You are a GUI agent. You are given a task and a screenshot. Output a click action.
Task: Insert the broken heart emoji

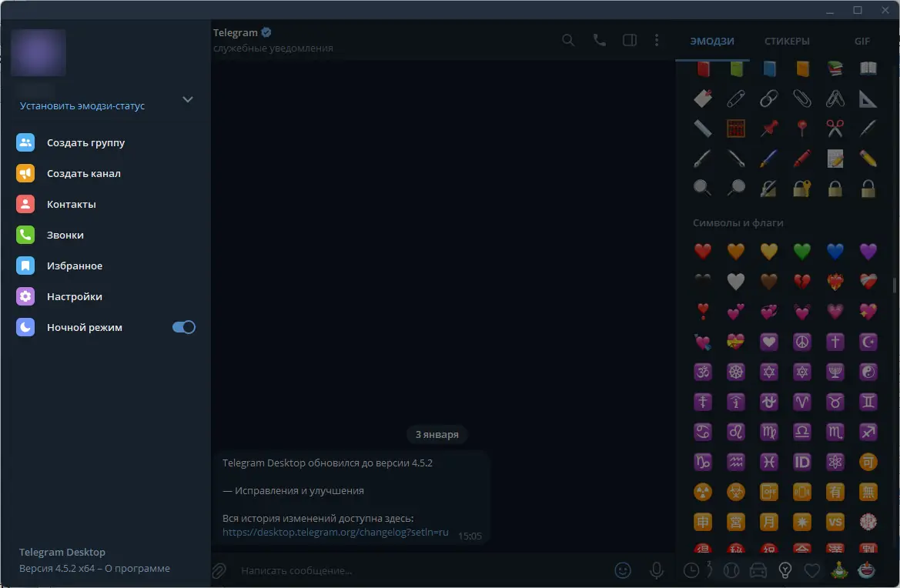tap(802, 281)
